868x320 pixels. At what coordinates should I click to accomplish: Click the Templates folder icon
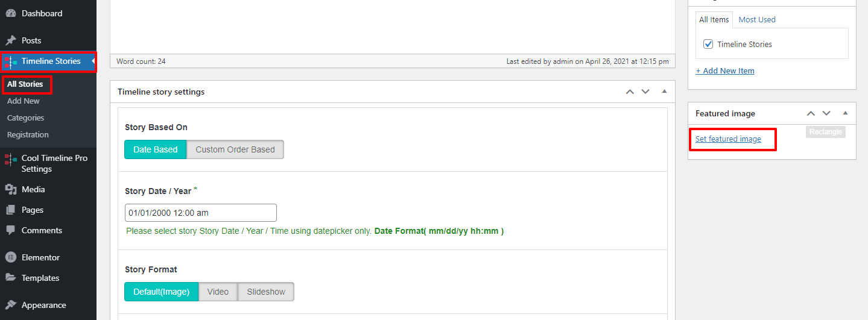coord(11,278)
